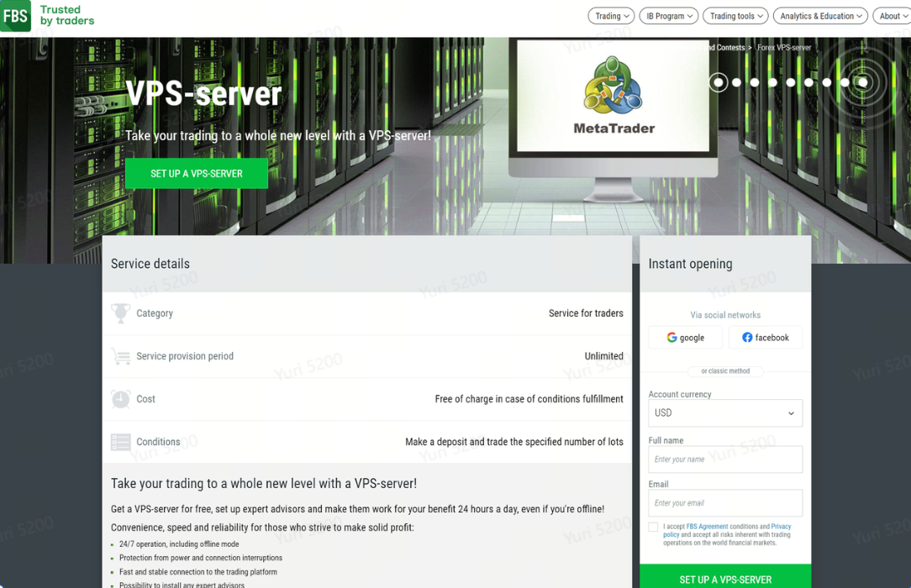The width and height of the screenshot is (911, 588).
Task: Expand the Account currency USD dropdown
Action: (725, 413)
